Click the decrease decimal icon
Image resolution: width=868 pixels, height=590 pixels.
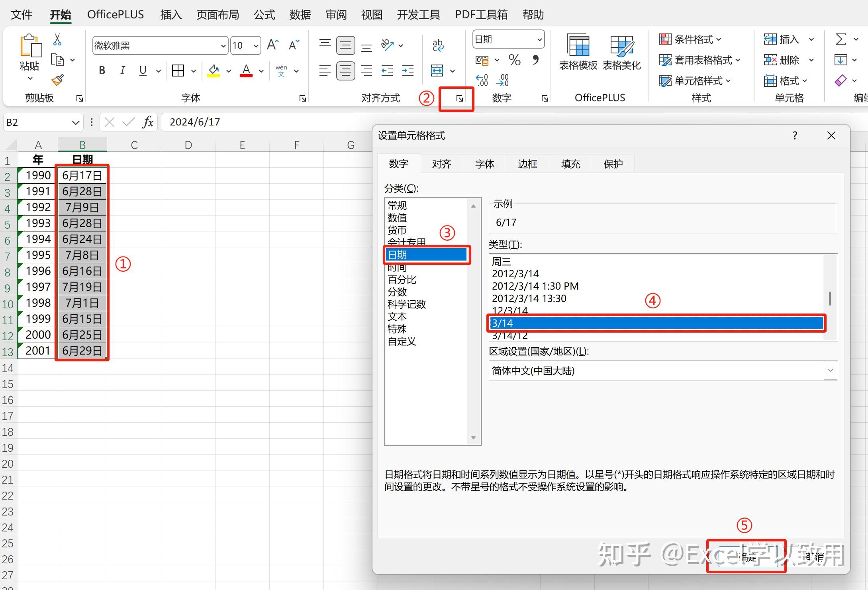pos(503,80)
